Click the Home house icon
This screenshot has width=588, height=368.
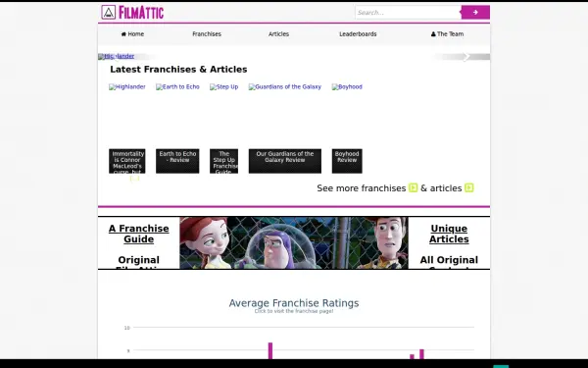(123, 34)
